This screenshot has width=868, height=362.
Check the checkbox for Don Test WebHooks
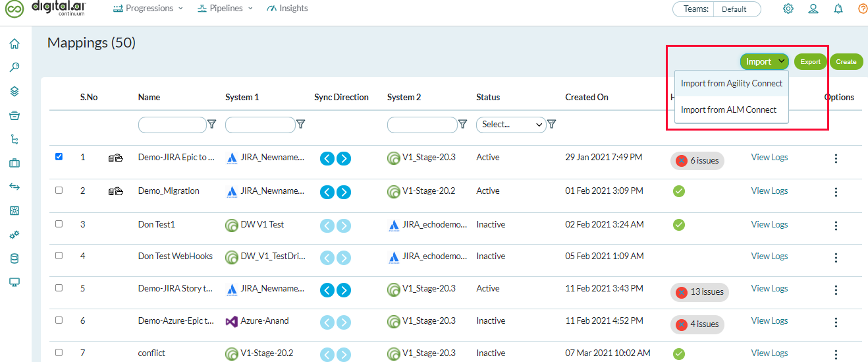(59, 255)
